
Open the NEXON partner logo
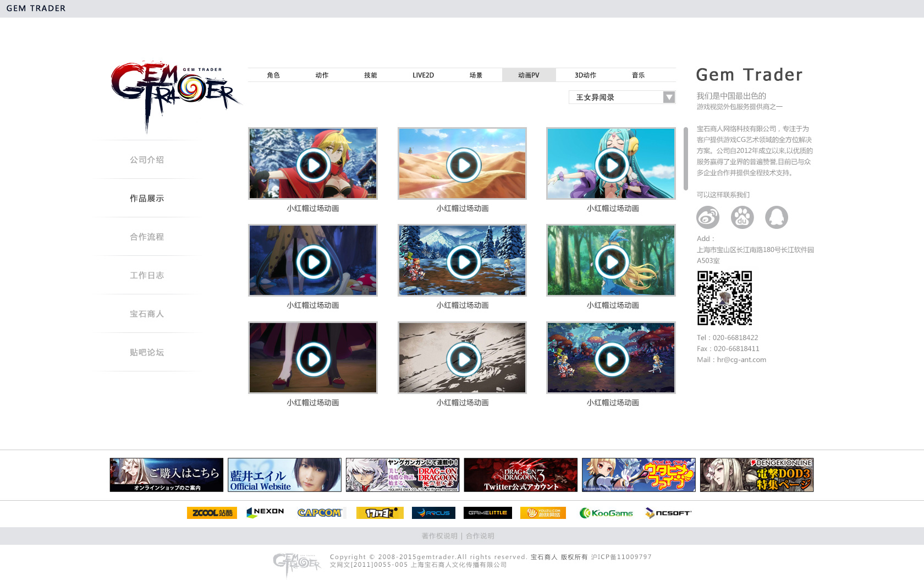pyautogui.click(x=266, y=512)
